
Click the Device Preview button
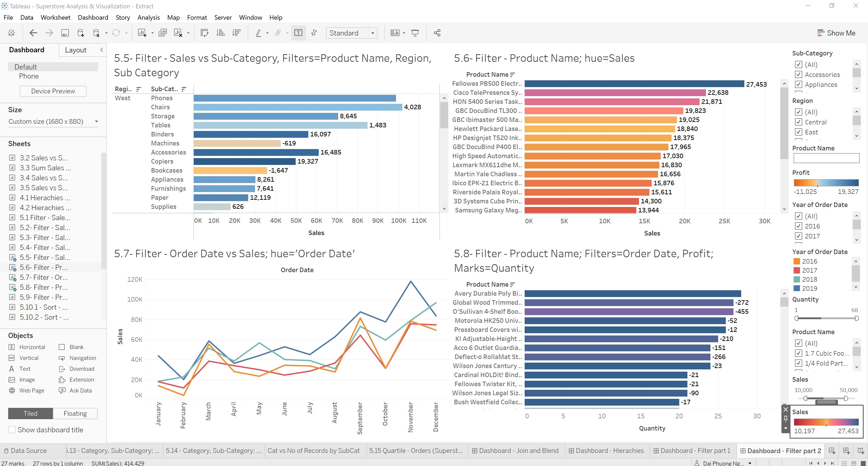tap(53, 91)
